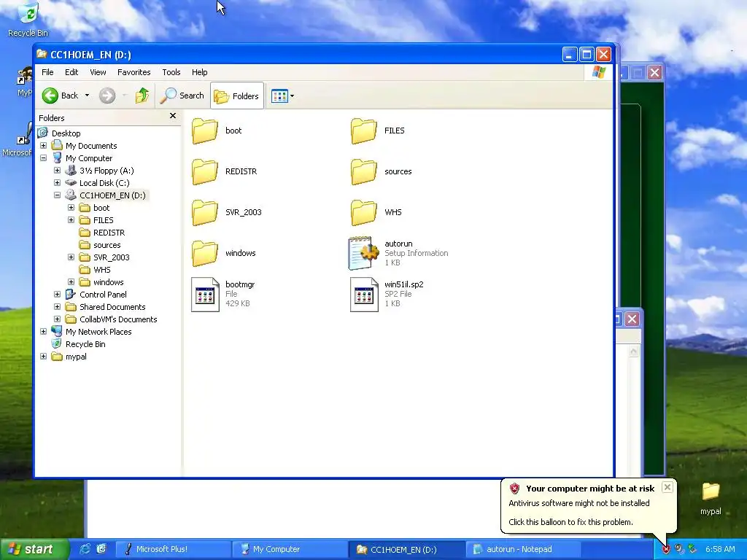
Task: Open Recycle Bin desktop icon
Action: click(x=28, y=20)
